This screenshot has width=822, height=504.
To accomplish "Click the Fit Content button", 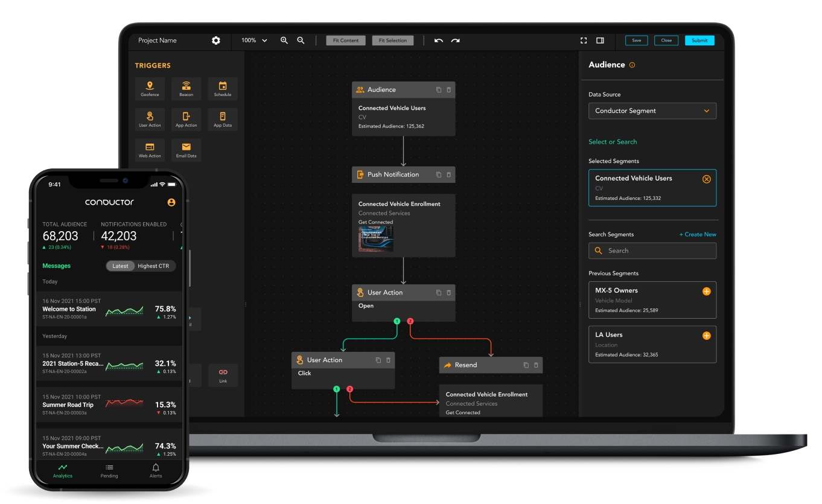I will pyautogui.click(x=346, y=40).
